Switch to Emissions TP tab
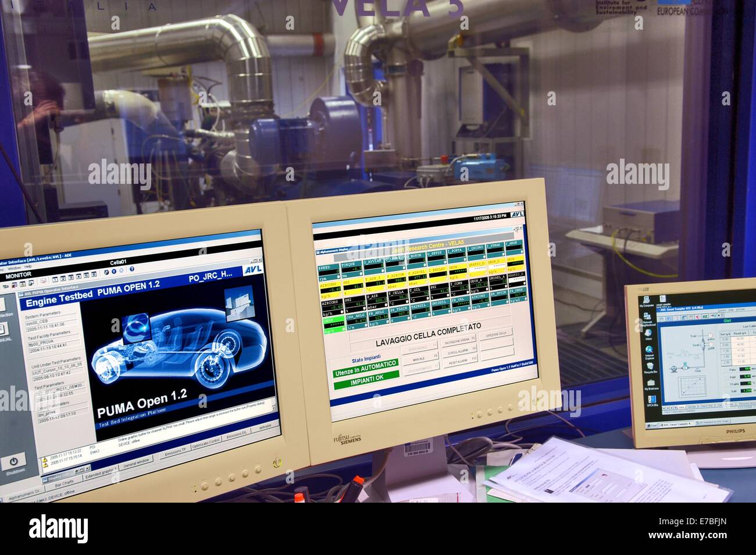Image resolution: width=756 pixels, height=555 pixels. [x=175, y=451]
